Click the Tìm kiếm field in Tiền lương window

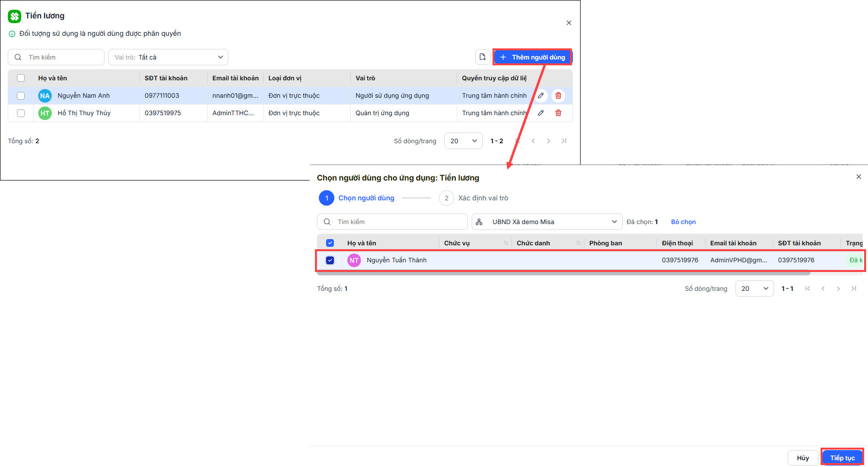56,57
